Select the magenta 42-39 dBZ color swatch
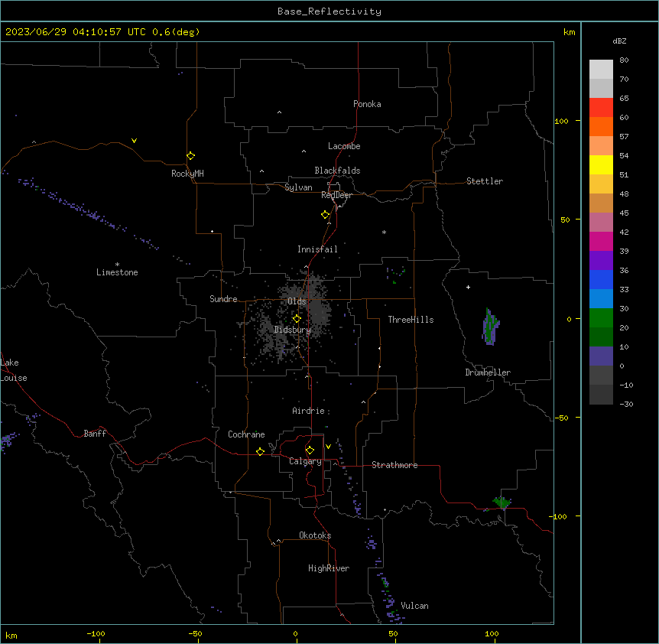659x644 pixels. (x=601, y=241)
